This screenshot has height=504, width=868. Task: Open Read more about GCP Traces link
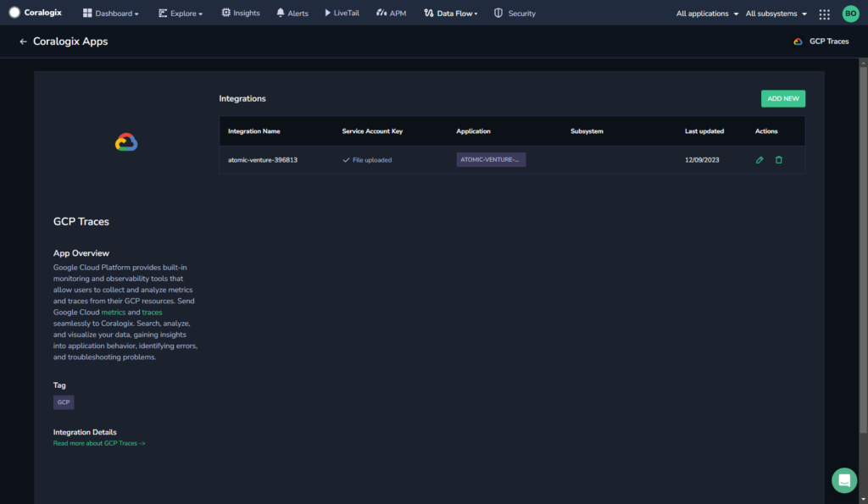pos(99,443)
